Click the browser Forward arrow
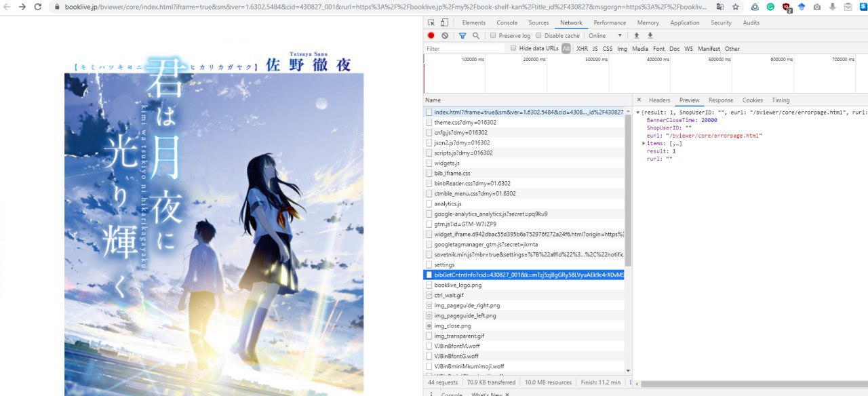This screenshot has width=868, height=396. [22, 7]
